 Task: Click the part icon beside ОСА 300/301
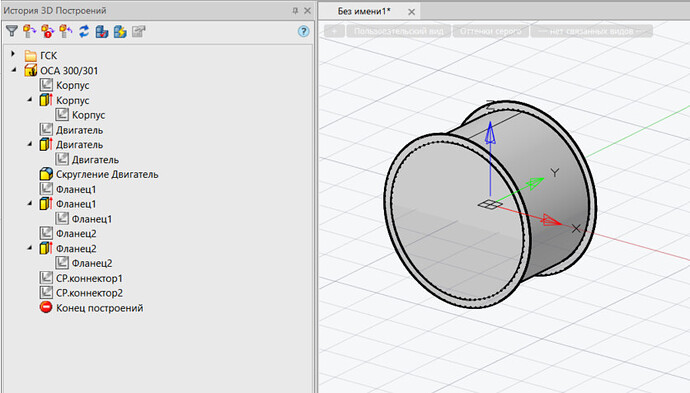(x=31, y=70)
